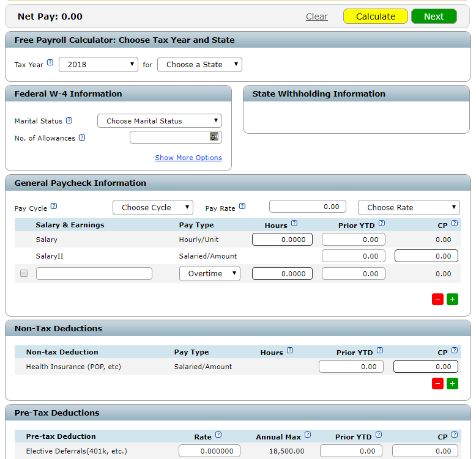Click Elective Deferrals Rate field
This screenshot has height=459, width=476.
(x=209, y=451)
